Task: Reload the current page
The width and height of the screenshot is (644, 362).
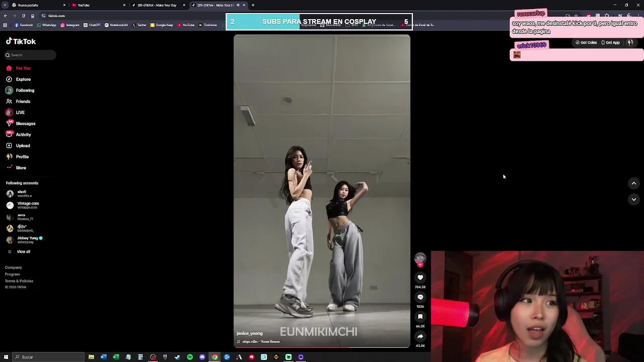Action: [x=23, y=16]
